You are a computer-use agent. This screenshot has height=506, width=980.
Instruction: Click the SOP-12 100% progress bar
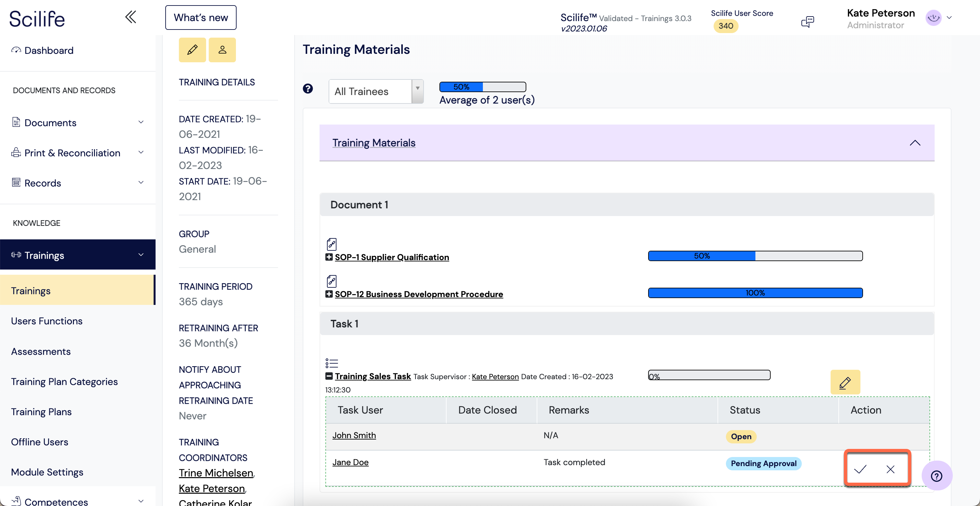point(755,293)
